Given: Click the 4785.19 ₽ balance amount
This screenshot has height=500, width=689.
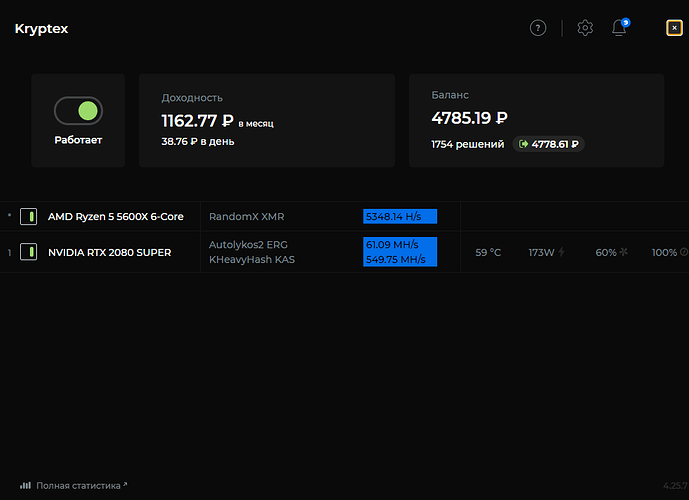Looking at the screenshot, I should [x=469, y=118].
